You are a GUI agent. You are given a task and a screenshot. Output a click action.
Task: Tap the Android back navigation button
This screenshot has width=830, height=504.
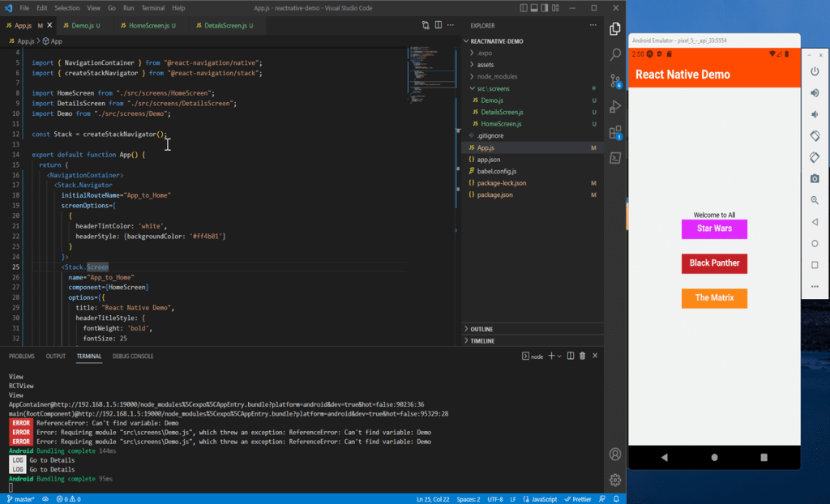click(x=665, y=458)
